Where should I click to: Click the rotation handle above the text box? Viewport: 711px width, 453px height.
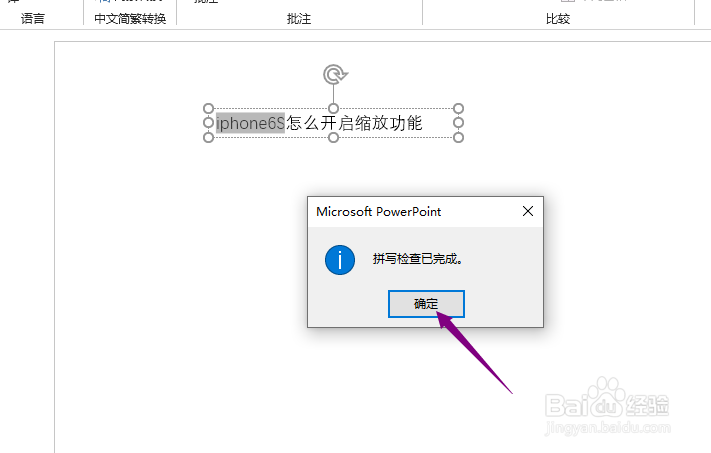coord(335,74)
